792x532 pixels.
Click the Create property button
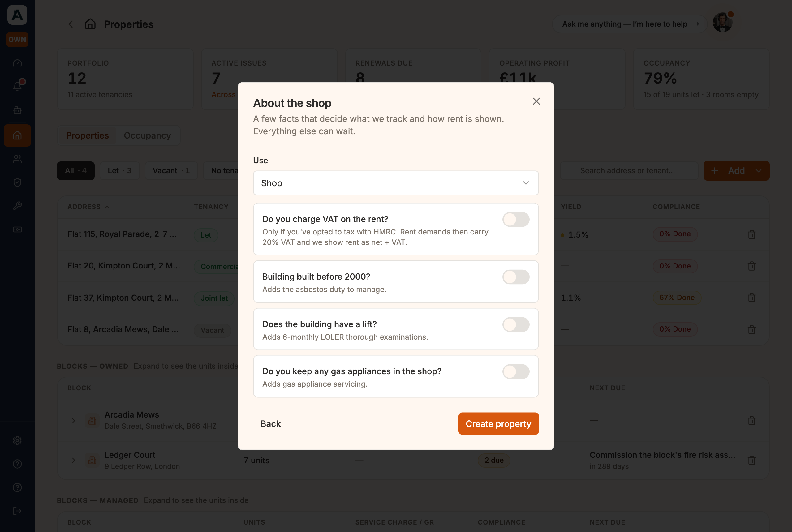point(498,423)
